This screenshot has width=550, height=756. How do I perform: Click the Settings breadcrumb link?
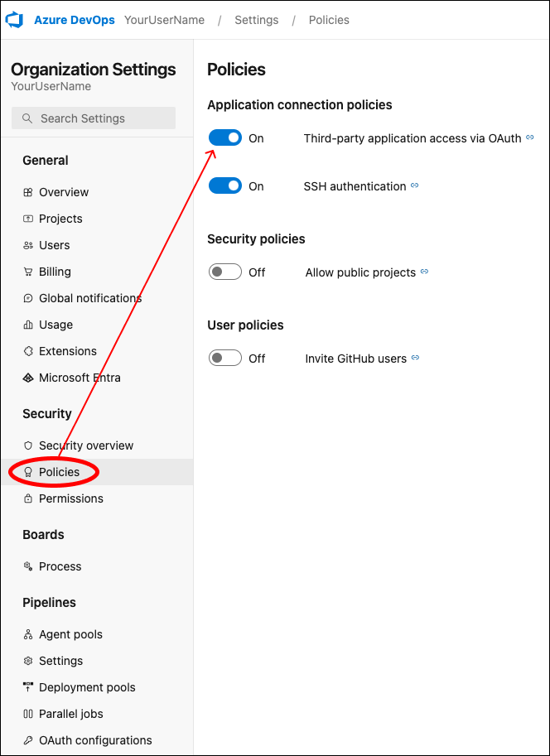pos(257,20)
